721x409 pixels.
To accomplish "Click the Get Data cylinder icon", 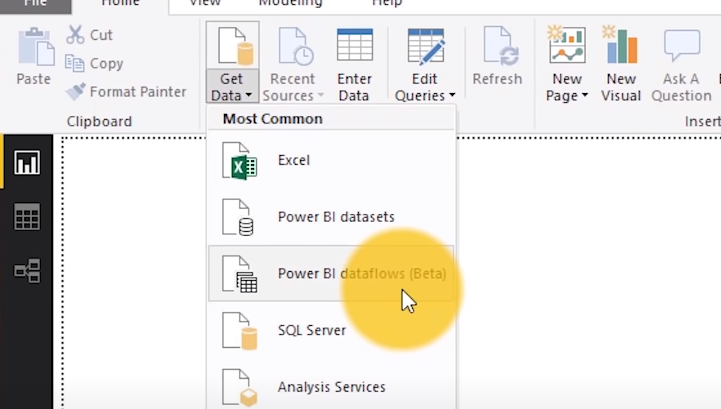I will (x=235, y=46).
